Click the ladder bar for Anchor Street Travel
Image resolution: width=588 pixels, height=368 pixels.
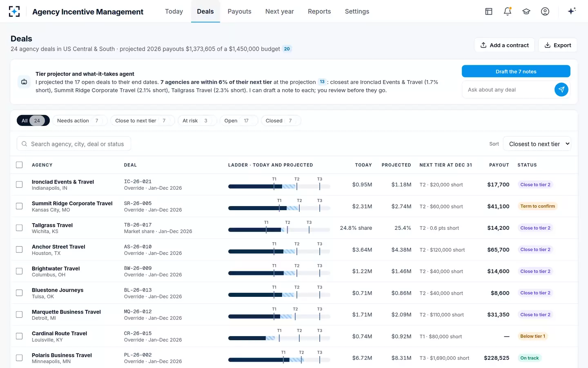tap(279, 251)
